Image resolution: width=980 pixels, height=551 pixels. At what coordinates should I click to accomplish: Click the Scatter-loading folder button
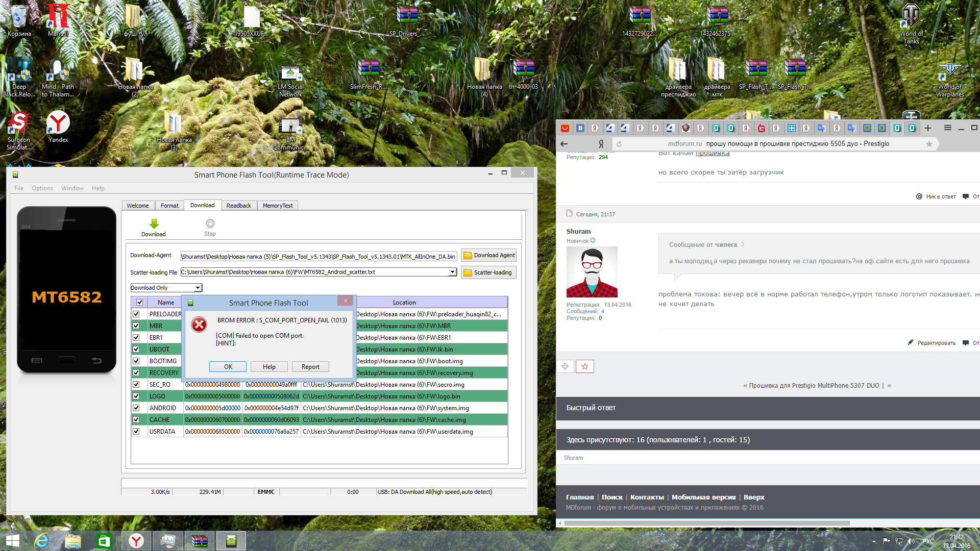[x=489, y=272]
